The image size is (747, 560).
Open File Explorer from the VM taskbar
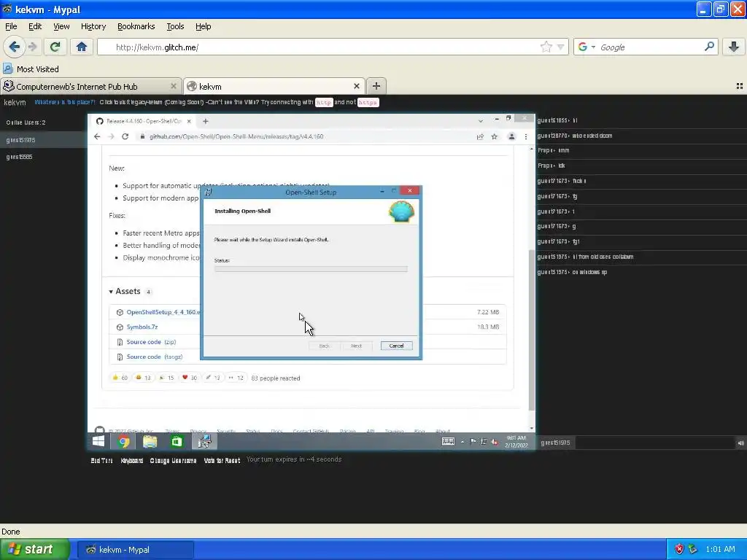150,442
